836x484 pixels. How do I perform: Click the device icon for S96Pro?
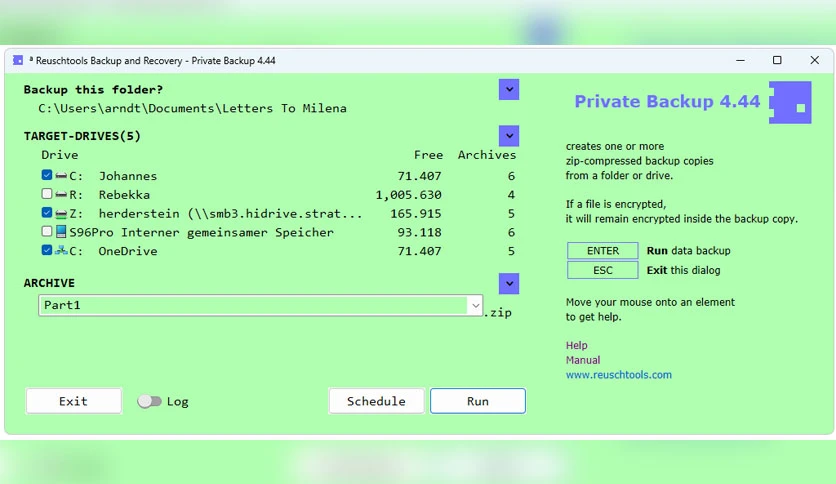tap(61, 232)
